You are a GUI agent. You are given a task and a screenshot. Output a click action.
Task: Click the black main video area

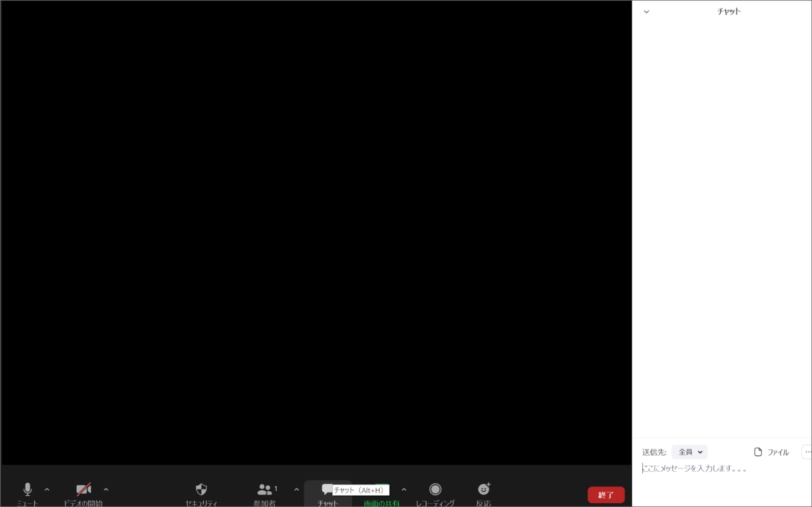tap(315, 231)
